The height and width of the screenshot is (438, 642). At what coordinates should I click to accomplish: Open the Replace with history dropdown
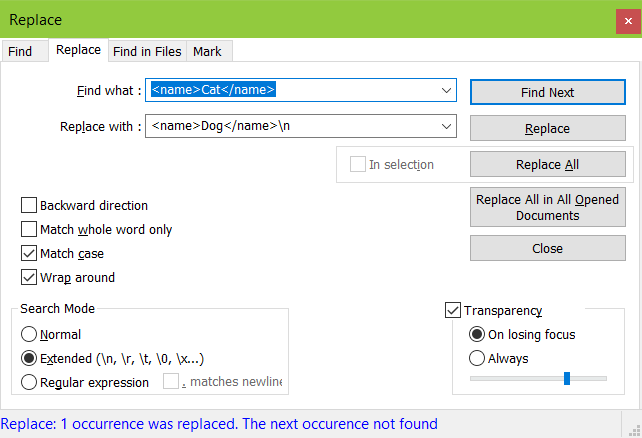446,126
